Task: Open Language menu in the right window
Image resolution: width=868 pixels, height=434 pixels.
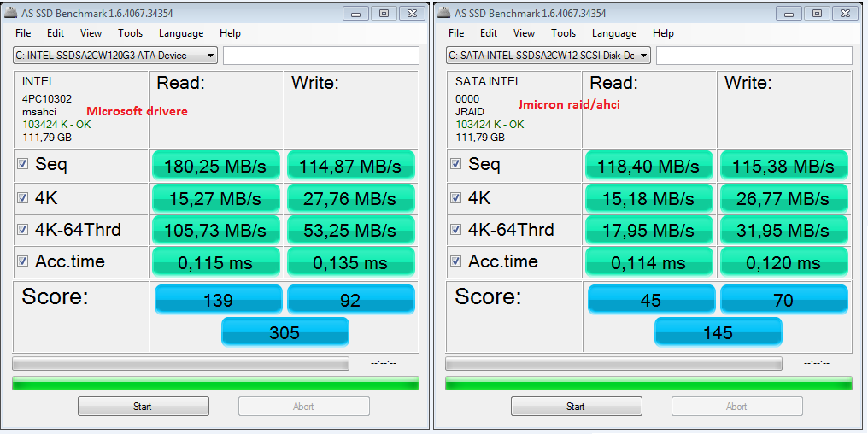Action: [614, 33]
